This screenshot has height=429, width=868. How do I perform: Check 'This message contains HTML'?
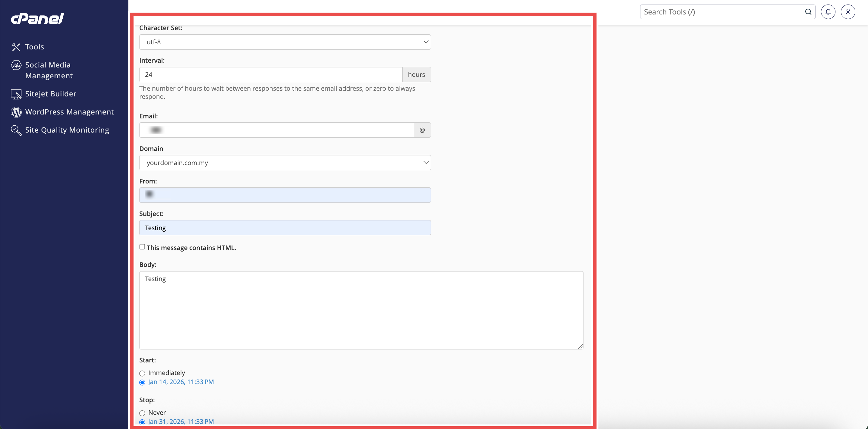click(142, 247)
